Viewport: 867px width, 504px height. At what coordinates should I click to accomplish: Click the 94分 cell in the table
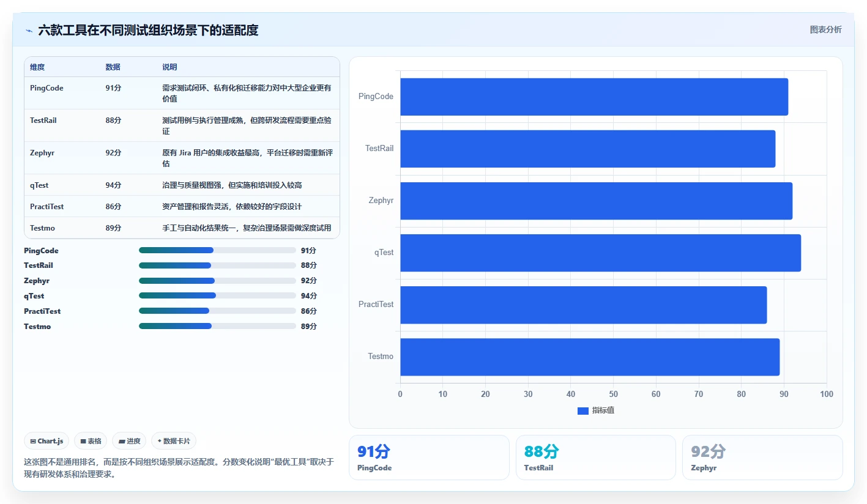click(113, 185)
